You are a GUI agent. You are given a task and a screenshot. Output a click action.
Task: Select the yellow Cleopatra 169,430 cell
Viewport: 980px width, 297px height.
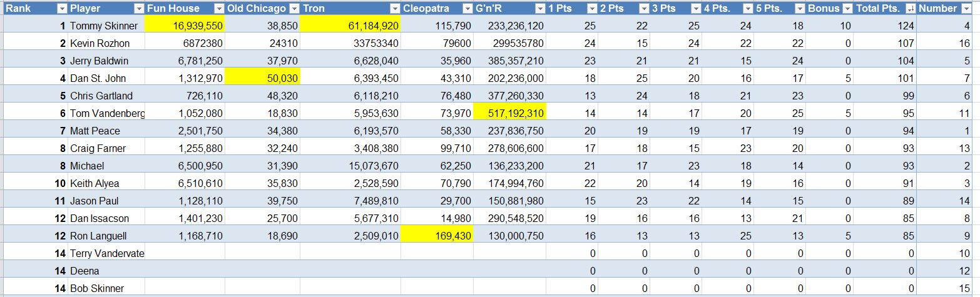[437, 236]
